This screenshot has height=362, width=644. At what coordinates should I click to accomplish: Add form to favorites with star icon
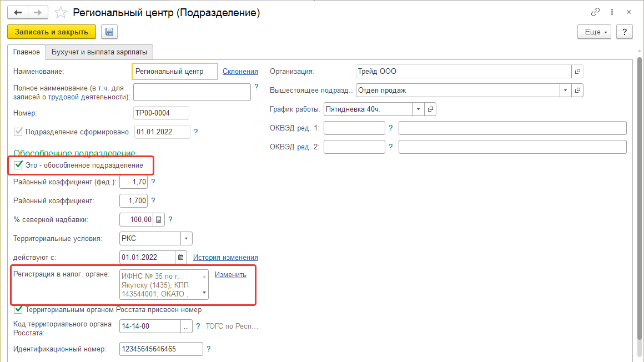tap(62, 12)
